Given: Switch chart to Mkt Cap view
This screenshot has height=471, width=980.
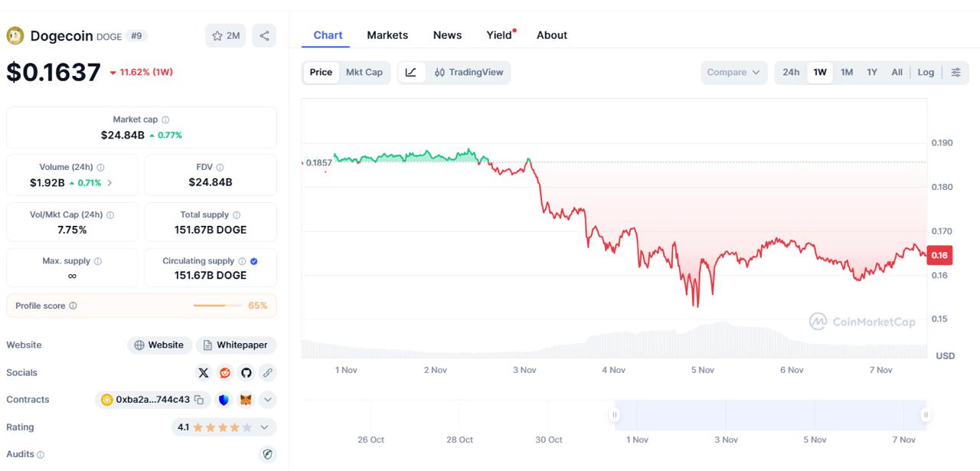Looking at the screenshot, I should (364, 73).
